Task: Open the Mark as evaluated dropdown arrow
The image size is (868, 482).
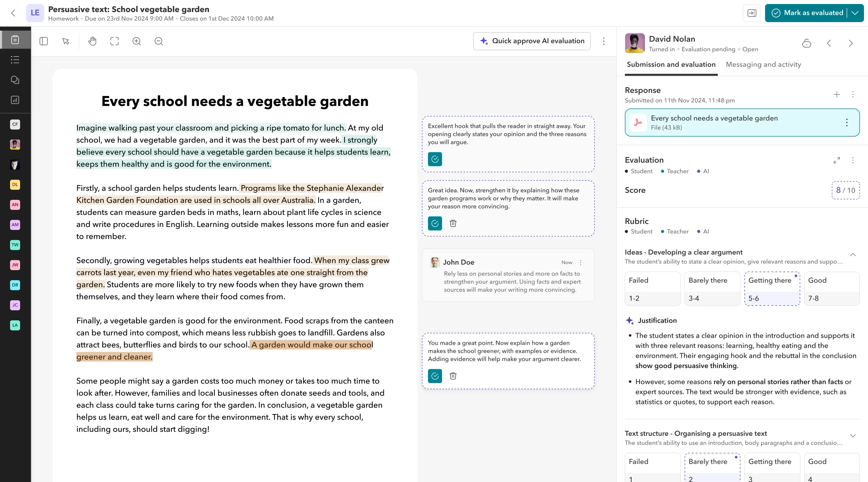Action: tap(855, 13)
